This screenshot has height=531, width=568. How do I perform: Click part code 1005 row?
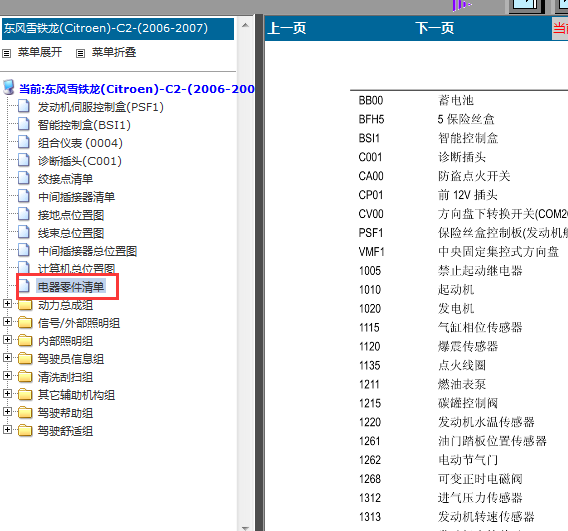(x=370, y=271)
